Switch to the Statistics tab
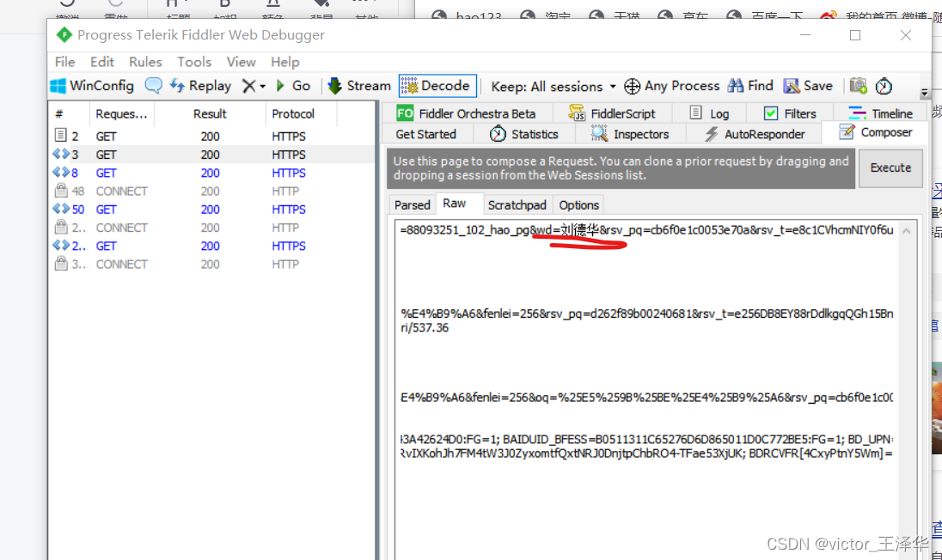942x560 pixels. tap(524, 135)
